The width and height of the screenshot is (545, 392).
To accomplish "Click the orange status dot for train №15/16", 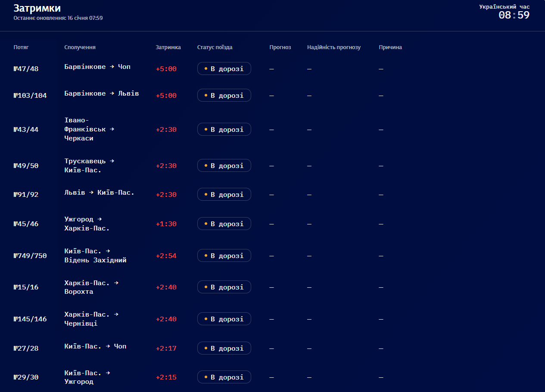I will click(x=206, y=287).
